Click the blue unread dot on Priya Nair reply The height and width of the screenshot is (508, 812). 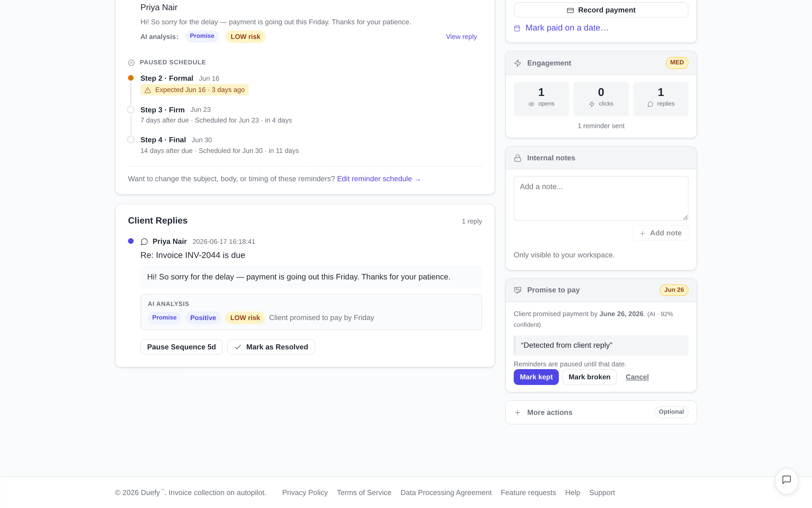pos(131,241)
